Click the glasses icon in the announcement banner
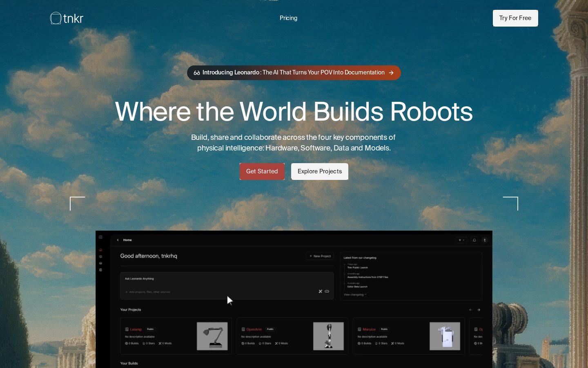The width and height of the screenshot is (588, 368). (197, 73)
